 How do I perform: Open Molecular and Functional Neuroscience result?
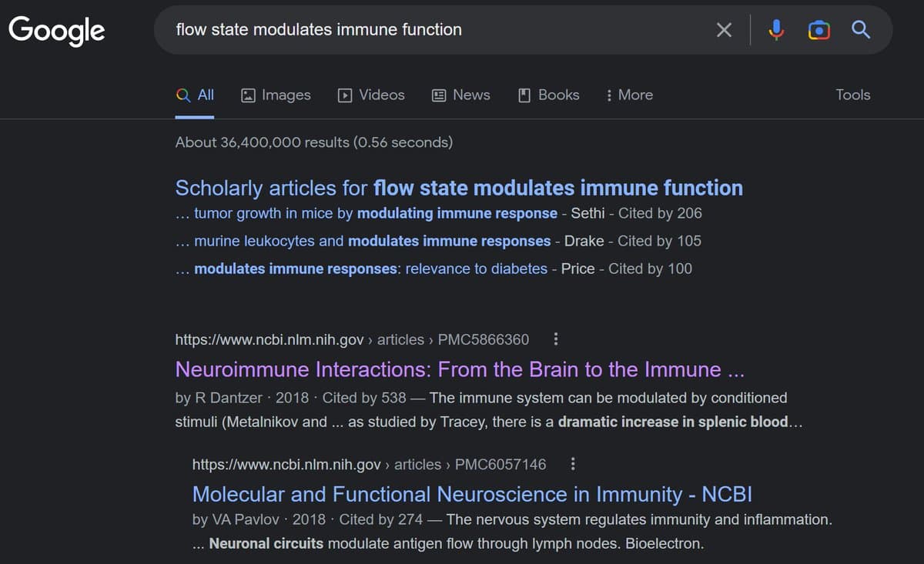471,494
